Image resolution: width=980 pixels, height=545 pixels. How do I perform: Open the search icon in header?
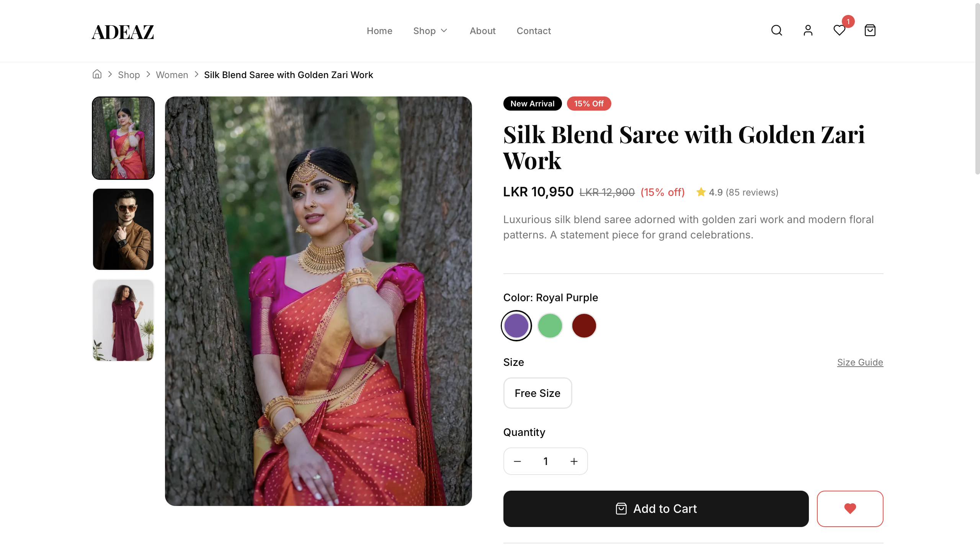[x=776, y=31]
